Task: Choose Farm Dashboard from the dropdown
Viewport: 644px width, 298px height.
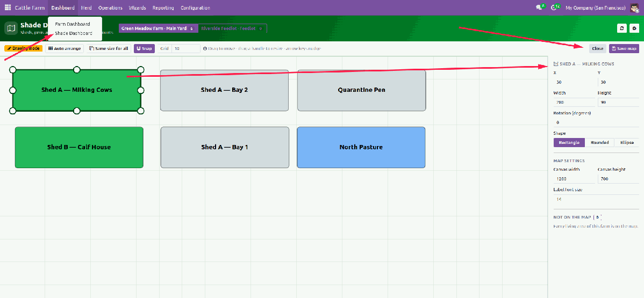Action: pyautogui.click(x=73, y=24)
